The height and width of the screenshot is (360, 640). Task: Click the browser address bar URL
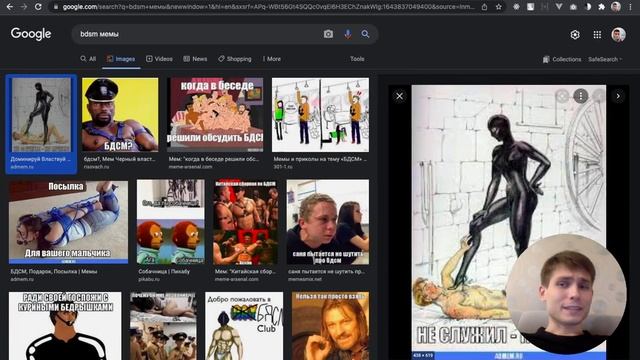[269, 7]
